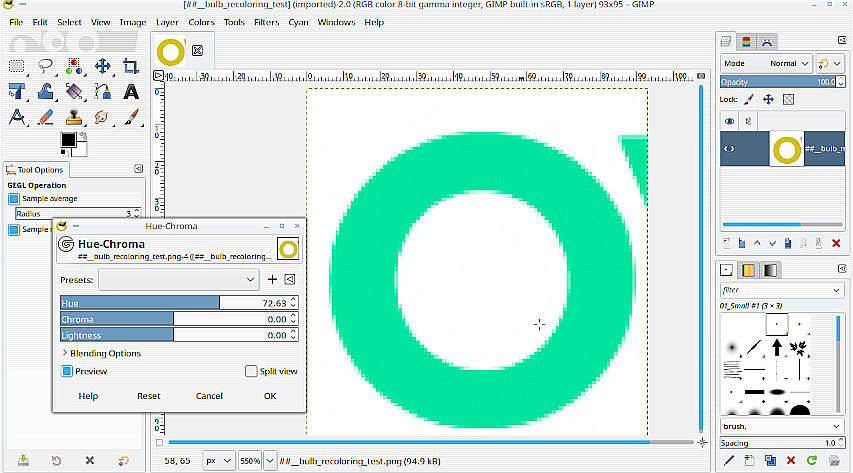Open the Colors menu
This screenshot has height=473, width=853.
click(x=201, y=22)
